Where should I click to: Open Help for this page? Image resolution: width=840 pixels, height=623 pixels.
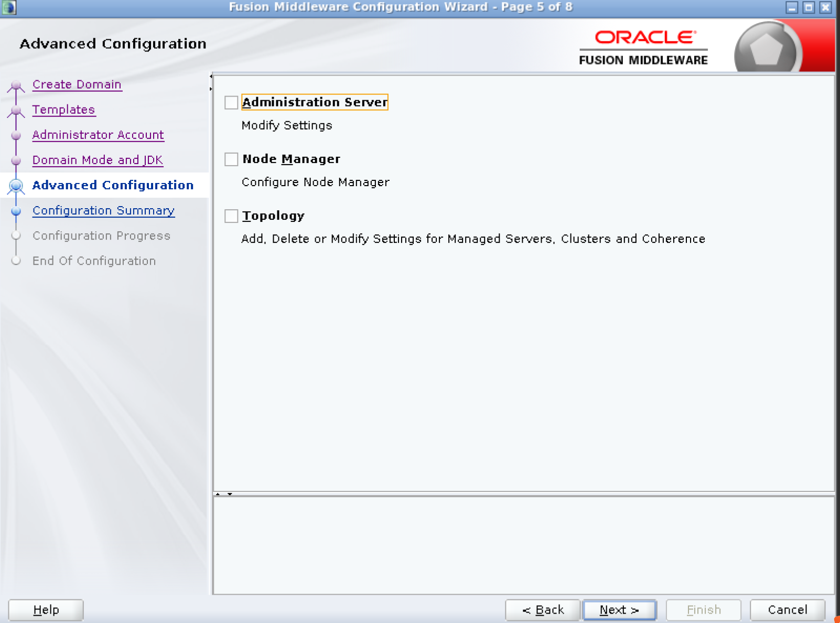pos(46,610)
